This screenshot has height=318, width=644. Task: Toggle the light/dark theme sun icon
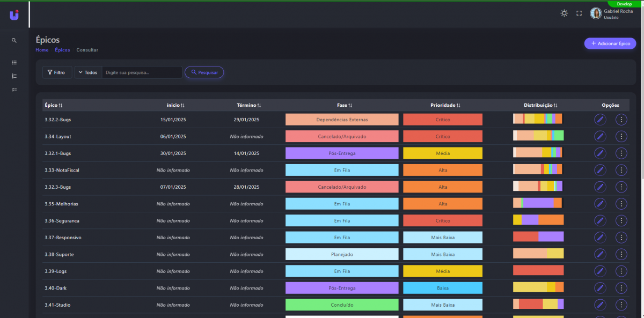(x=564, y=13)
